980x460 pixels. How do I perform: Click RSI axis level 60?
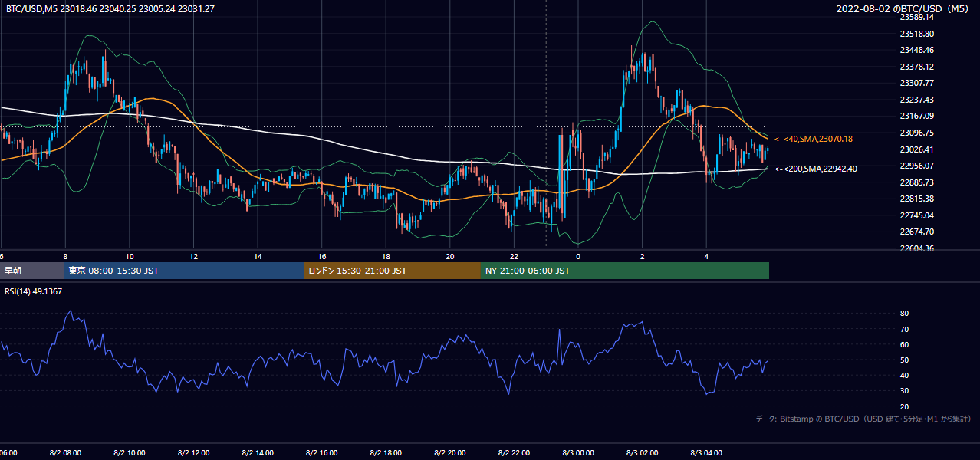pos(904,344)
